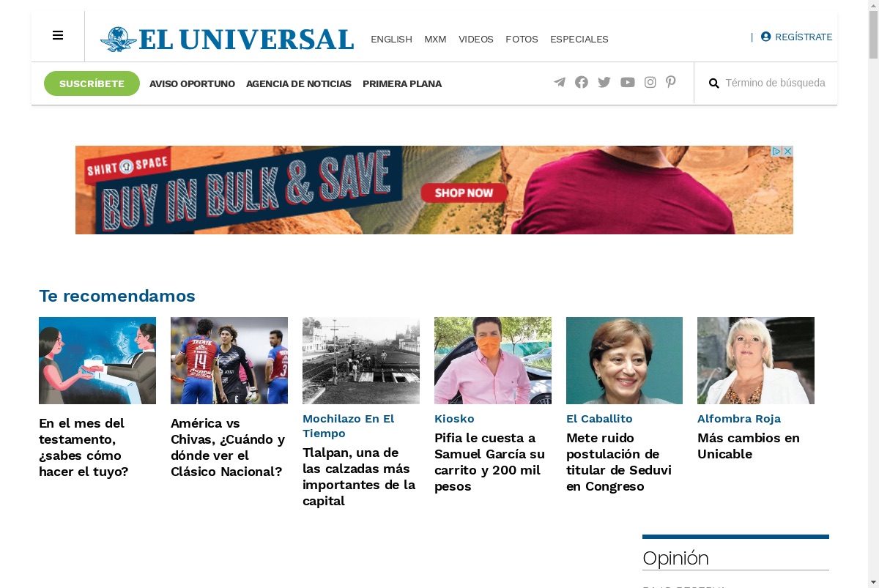This screenshot has width=879, height=588.
Task: Open article 'Mete ruido postulación de titular'
Action: [619, 462]
